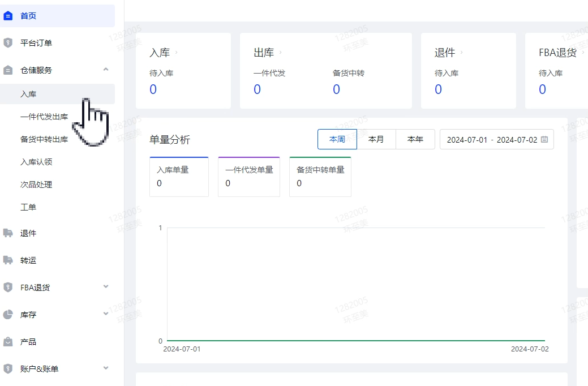Click the 仓储服务 warehouse icon
Image resolution: width=588 pixels, height=386 pixels.
[x=8, y=70]
